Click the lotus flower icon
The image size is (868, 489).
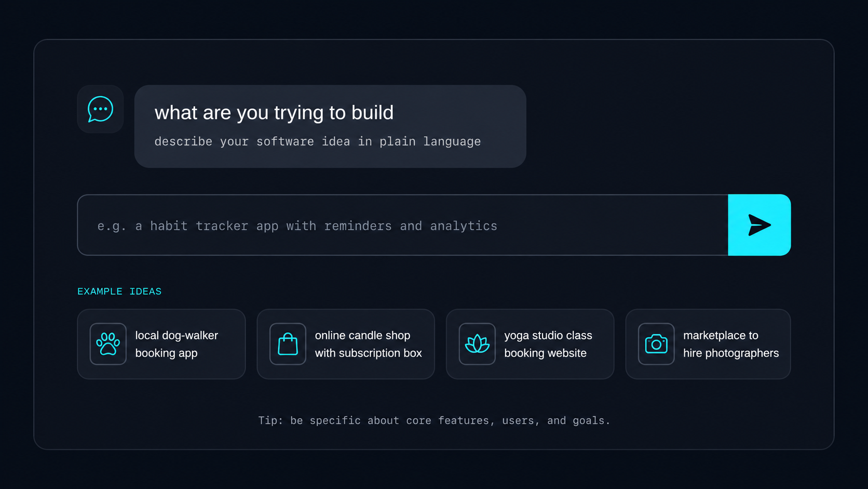pyautogui.click(x=477, y=344)
